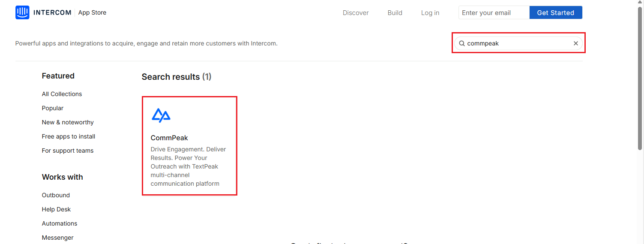Focus the Enter your email field
Image resolution: width=644 pixels, height=244 pixels.
click(x=494, y=12)
